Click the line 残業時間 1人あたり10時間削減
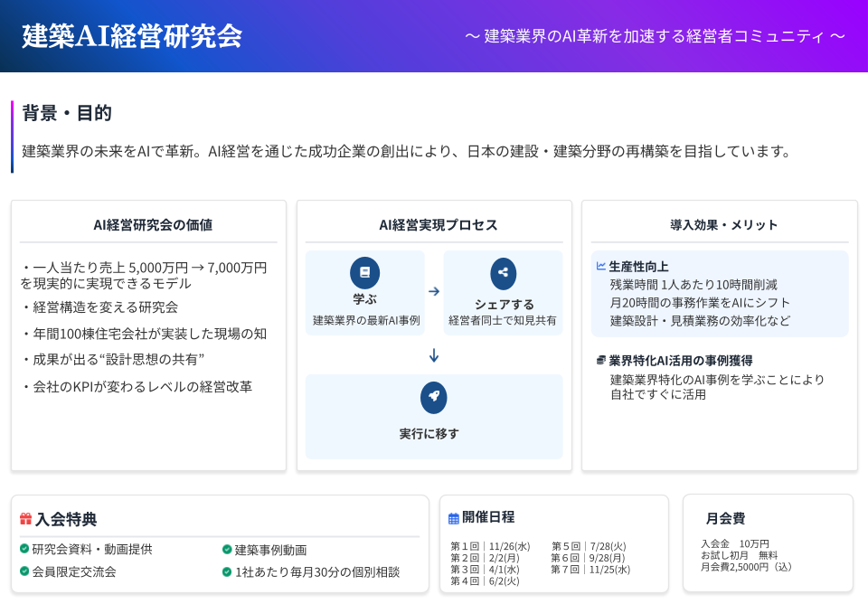The image size is (868, 604). pyautogui.click(x=693, y=285)
